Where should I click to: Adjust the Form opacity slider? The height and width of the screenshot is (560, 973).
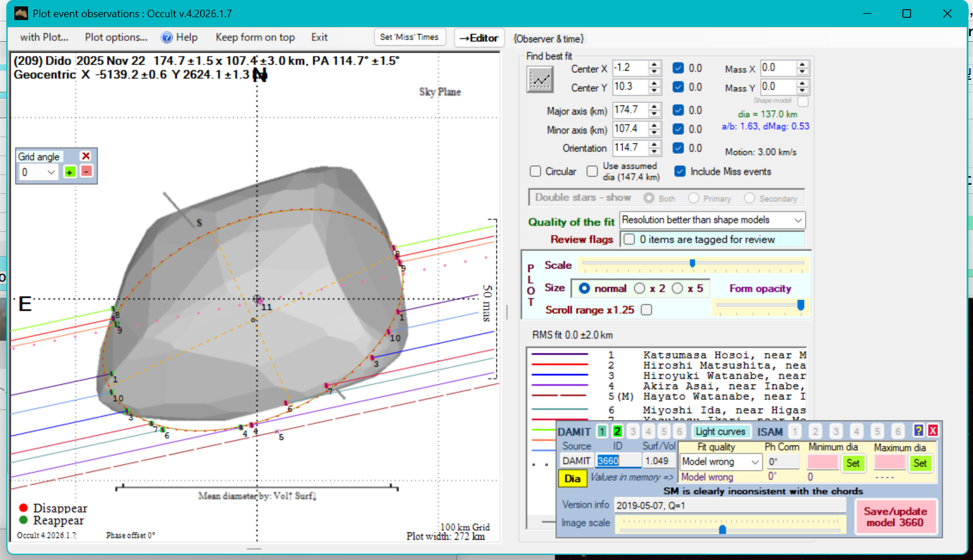(800, 305)
